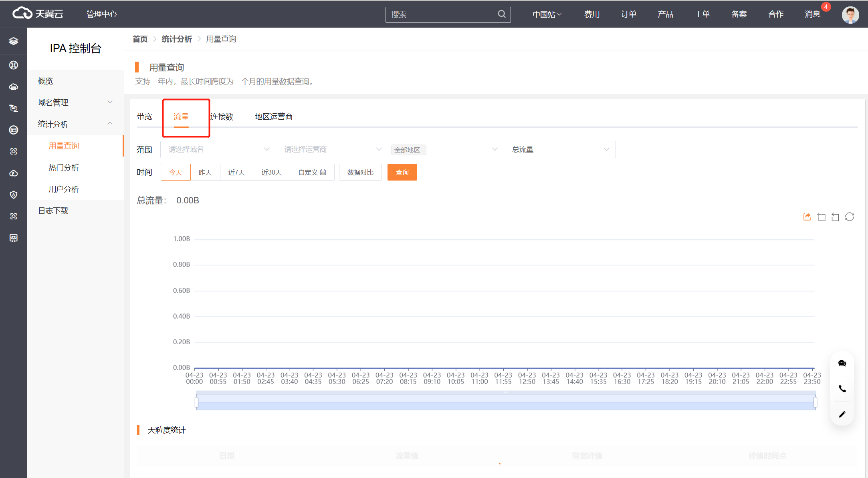Open the online chat support icon
The image size is (868, 478).
click(x=842, y=364)
